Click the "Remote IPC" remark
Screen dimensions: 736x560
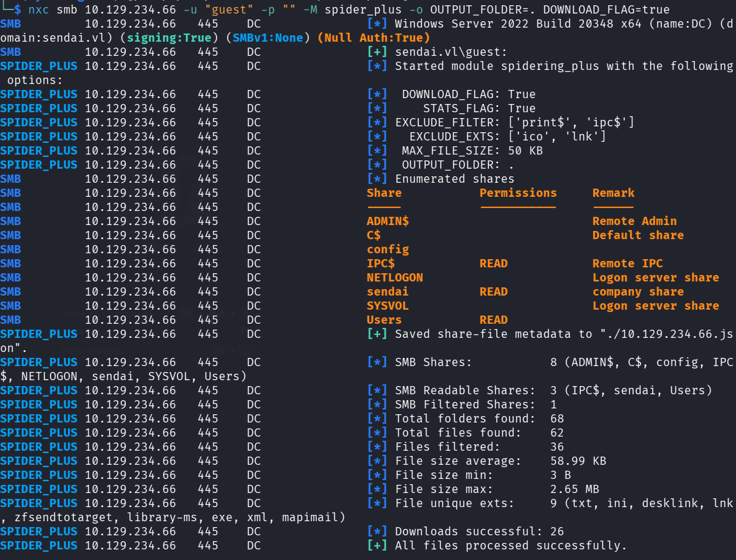[x=628, y=263]
